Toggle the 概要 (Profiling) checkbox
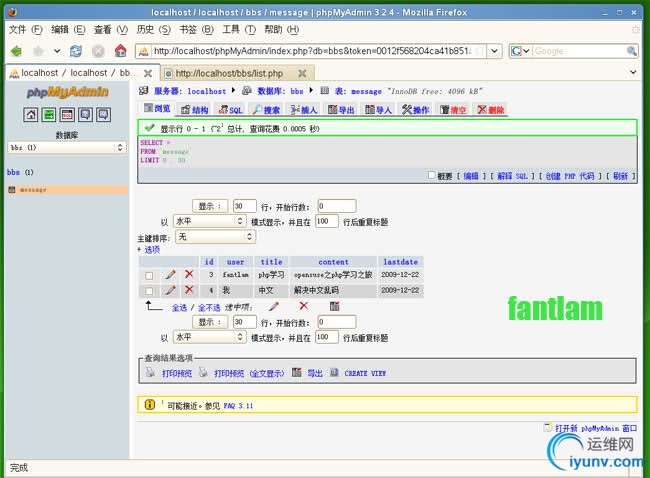650x478 pixels. coord(432,175)
